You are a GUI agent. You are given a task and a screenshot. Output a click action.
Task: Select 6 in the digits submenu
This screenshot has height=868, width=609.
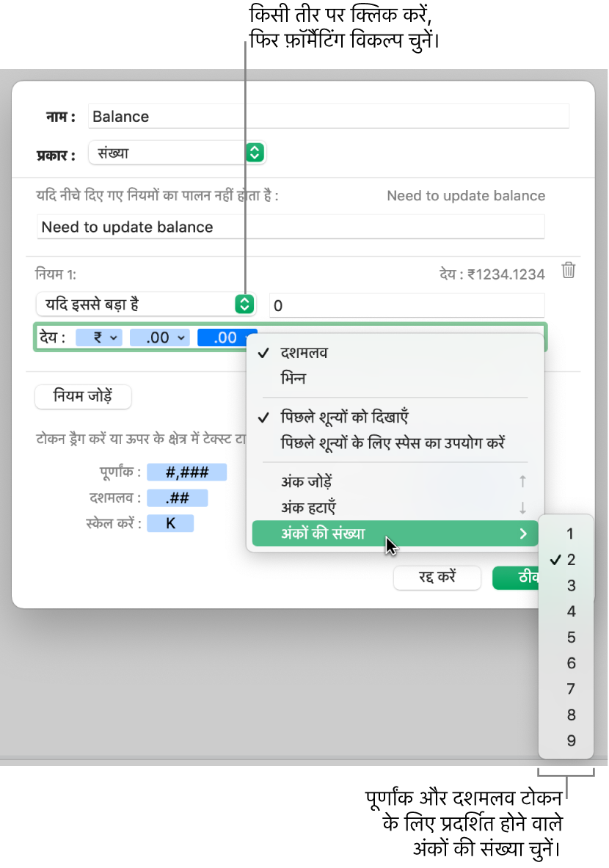point(566,663)
